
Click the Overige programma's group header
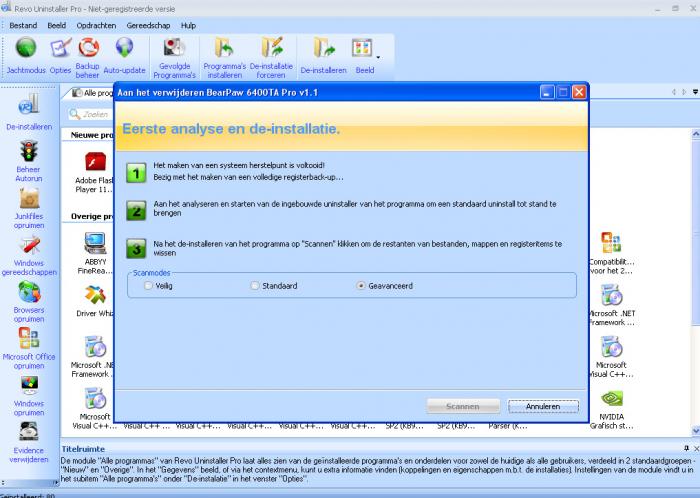pos(92,216)
